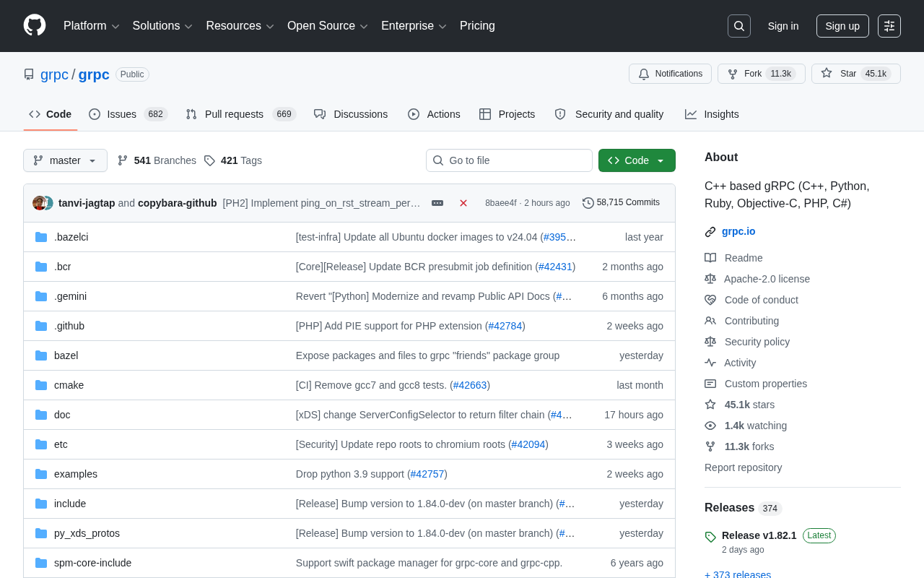Click the Report repository link

pyautogui.click(x=743, y=467)
